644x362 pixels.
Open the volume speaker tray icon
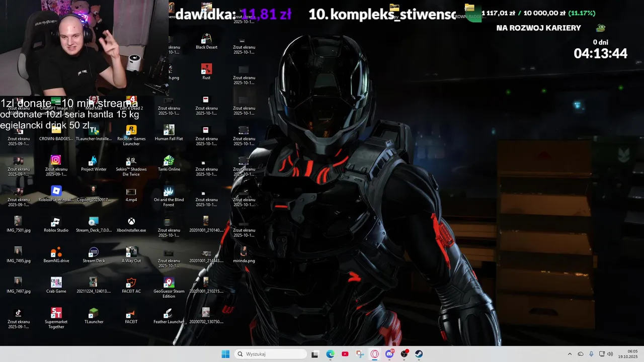610,354
